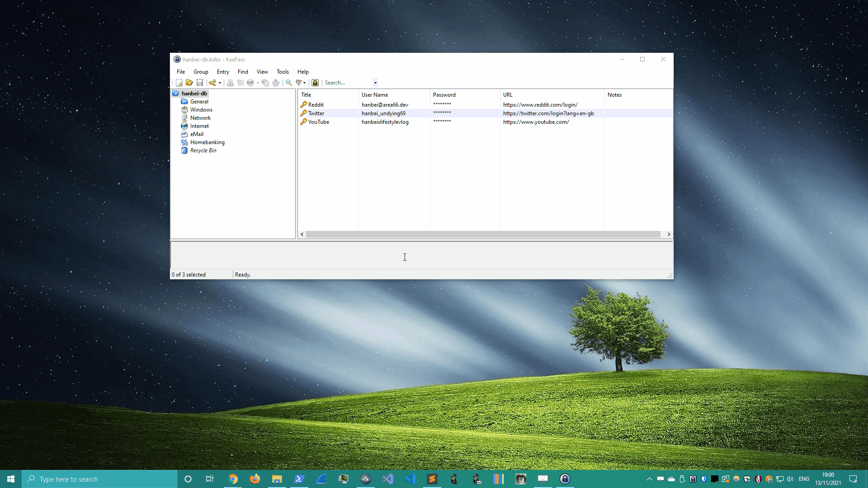Open File Explorer from the taskbar
Viewport: 868px width, 488px height.
pyautogui.click(x=277, y=479)
